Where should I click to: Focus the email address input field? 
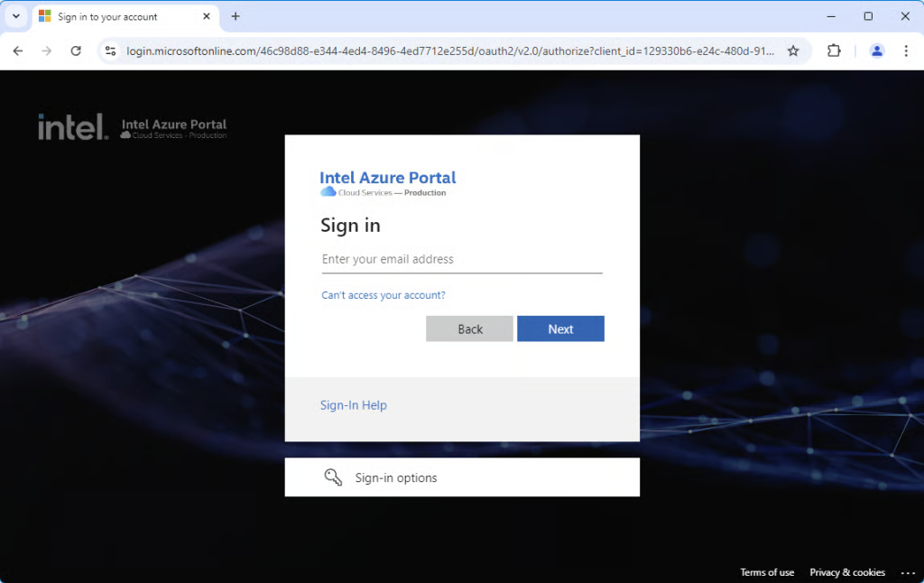click(461, 259)
